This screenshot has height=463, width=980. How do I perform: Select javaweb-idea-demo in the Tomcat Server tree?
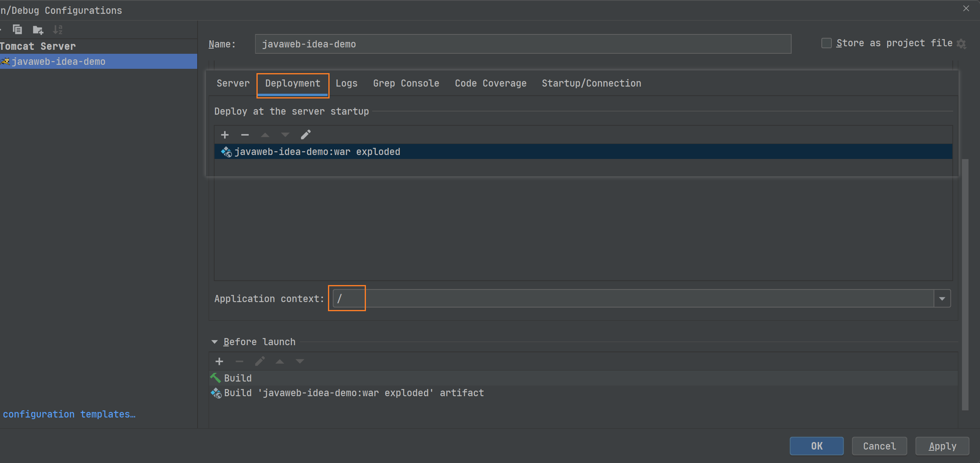(x=58, y=62)
